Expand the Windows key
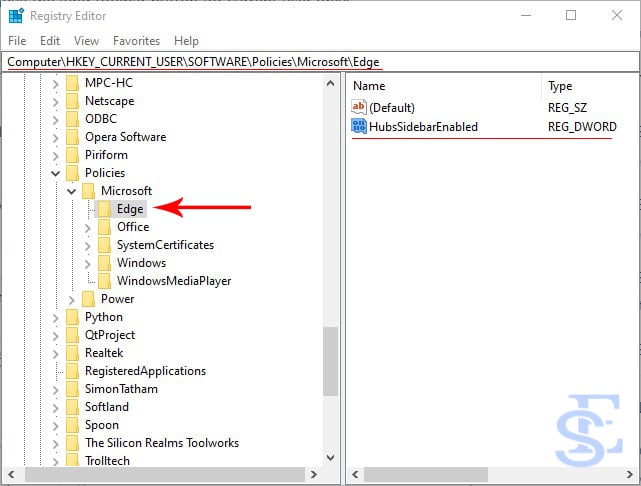 [87, 264]
